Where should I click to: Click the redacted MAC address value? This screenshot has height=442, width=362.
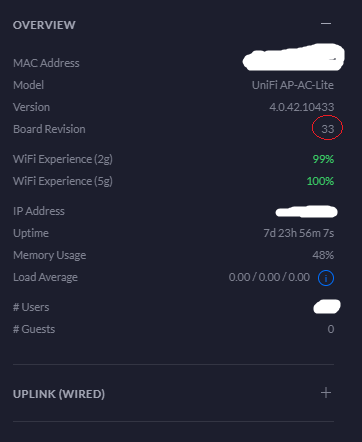293,57
